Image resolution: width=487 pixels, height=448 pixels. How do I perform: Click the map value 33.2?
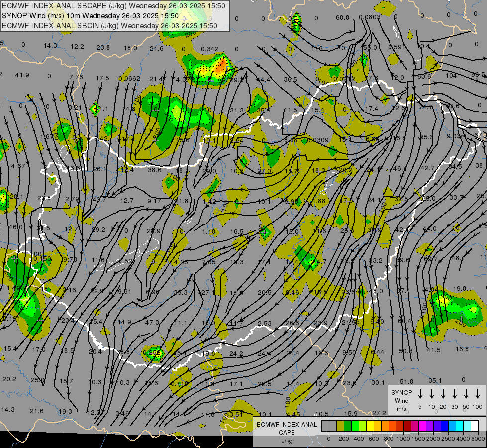[376, 260]
